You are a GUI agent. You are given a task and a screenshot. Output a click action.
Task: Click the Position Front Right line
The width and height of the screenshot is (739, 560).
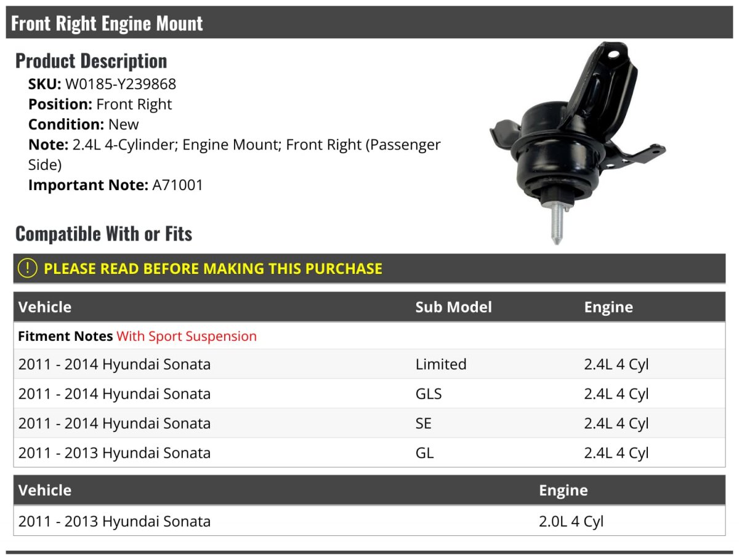pyautogui.click(x=100, y=104)
